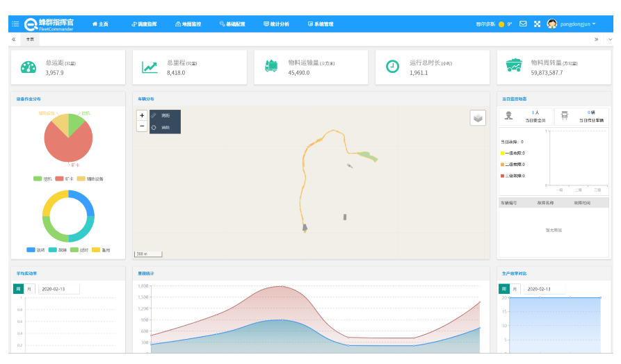
Task: Toggle 矿卡 legend in equipment pie chart
Action: pyautogui.click(x=64, y=179)
